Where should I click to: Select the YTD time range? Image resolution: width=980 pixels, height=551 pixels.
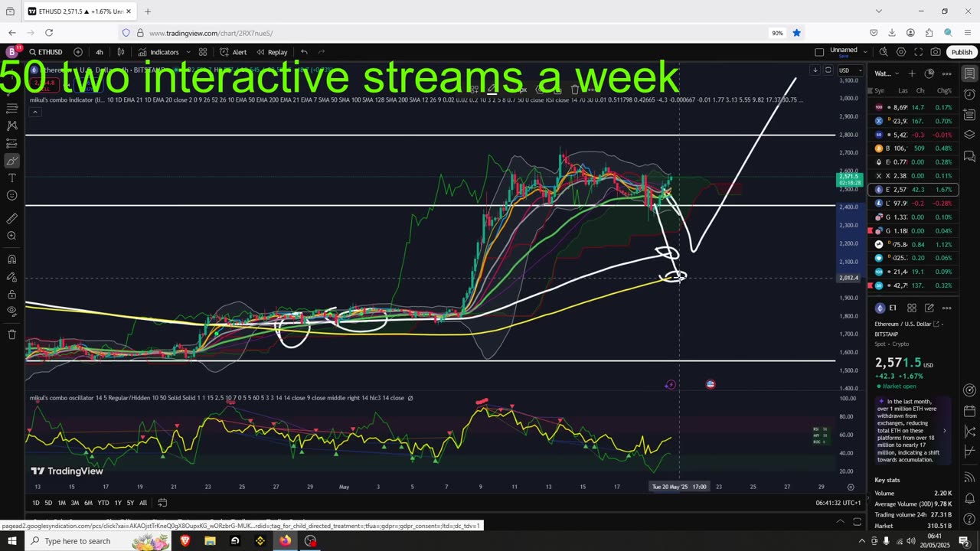point(103,503)
